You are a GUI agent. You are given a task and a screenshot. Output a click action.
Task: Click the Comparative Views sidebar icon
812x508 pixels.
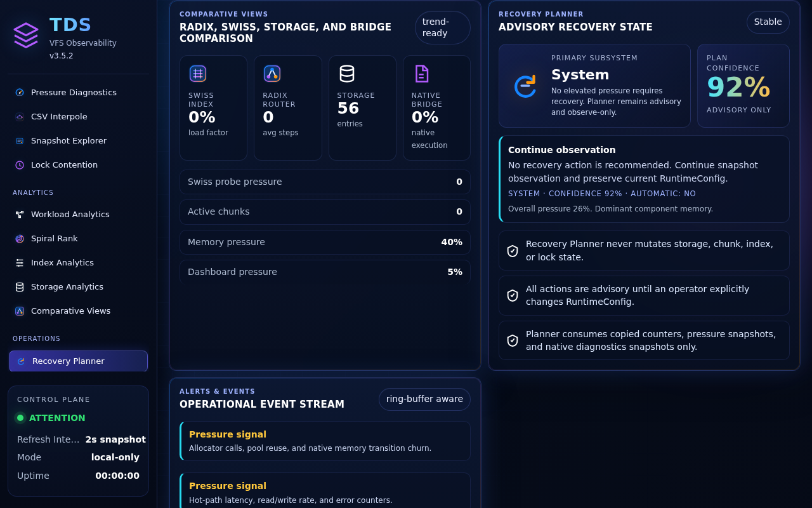tap(20, 311)
